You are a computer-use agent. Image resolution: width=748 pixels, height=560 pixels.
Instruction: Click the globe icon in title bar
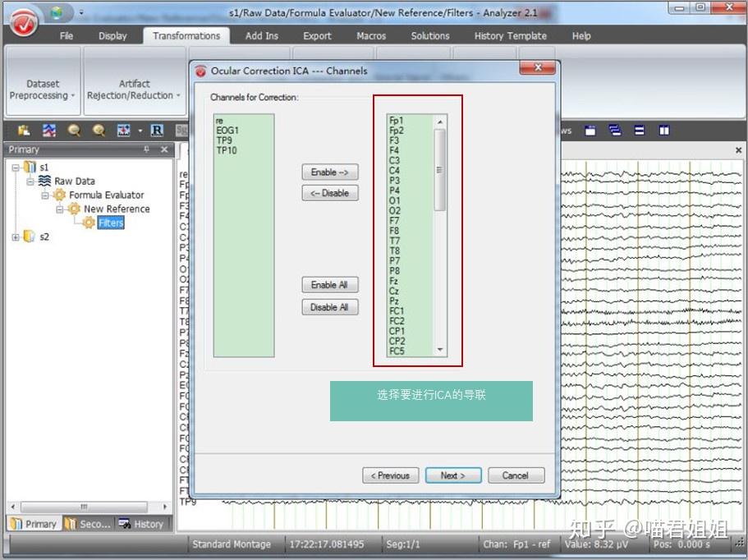(x=57, y=13)
